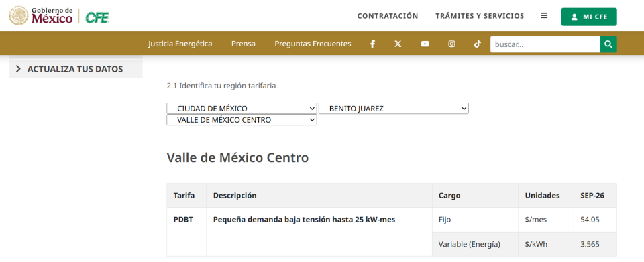The width and height of the screenshot is (644, 262).
Task: Click the Fijo cargo cell
Action: pyautogui.click(x=475, y=220)
